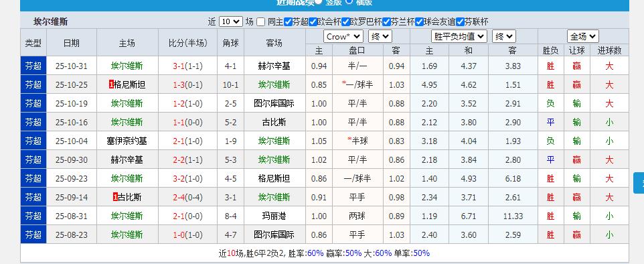Click corner count 10-1 in 25-10-25 row
This screenshot has height=264, width=644.
tap(230, 84)
